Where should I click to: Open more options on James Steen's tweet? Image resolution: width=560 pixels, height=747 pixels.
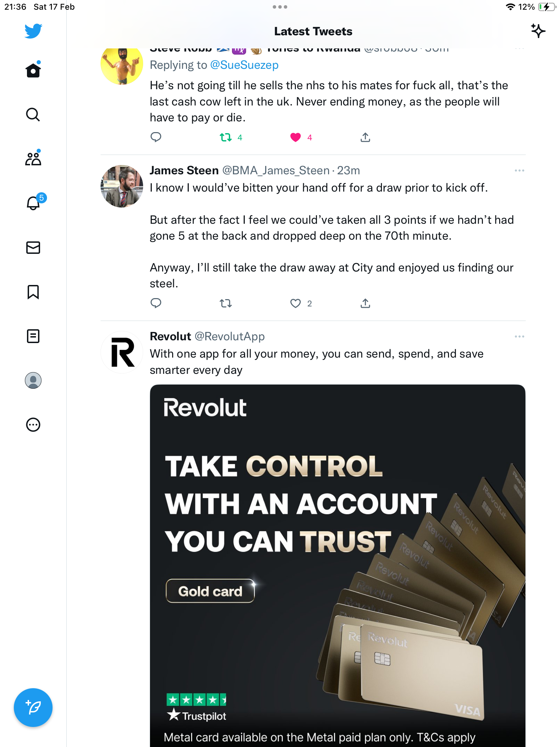tap(519, 170)
